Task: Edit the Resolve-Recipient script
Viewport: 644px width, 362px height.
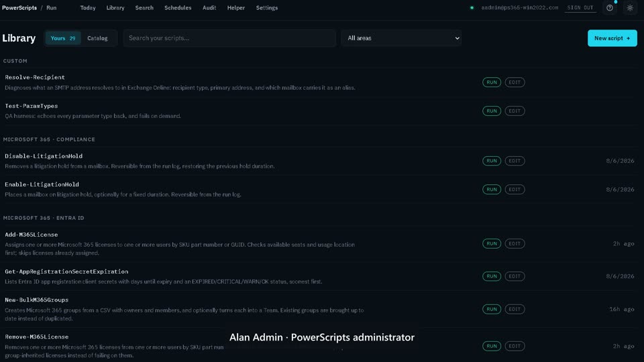Action: tap(515, 82)
